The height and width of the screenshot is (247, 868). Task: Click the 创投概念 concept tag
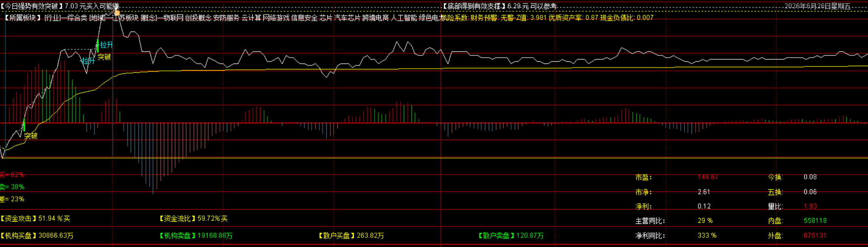(198, 18)
